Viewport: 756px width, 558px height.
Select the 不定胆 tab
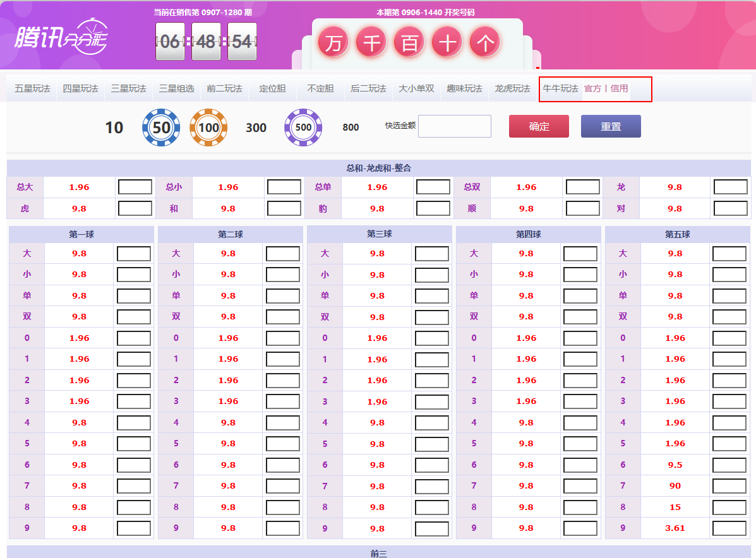point(321,88)
